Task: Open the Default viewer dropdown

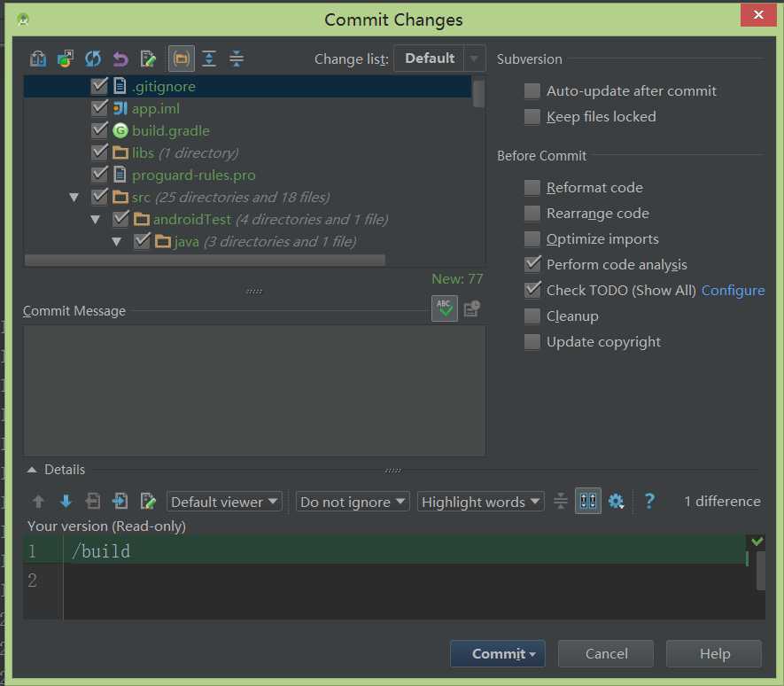Action: pyautogui.click(x=224, y=502)
